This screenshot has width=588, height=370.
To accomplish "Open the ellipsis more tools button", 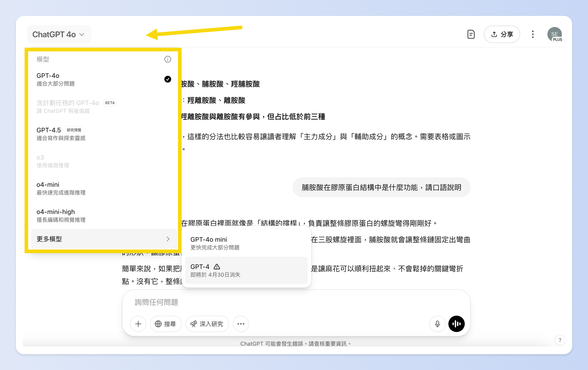I will [x=241, y=324].
